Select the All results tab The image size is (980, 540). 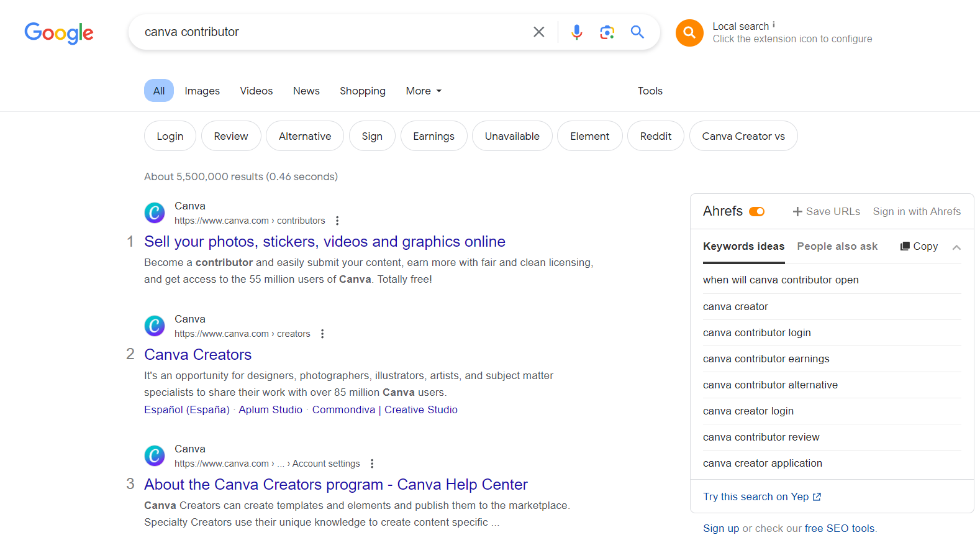(x=159, y=91)
